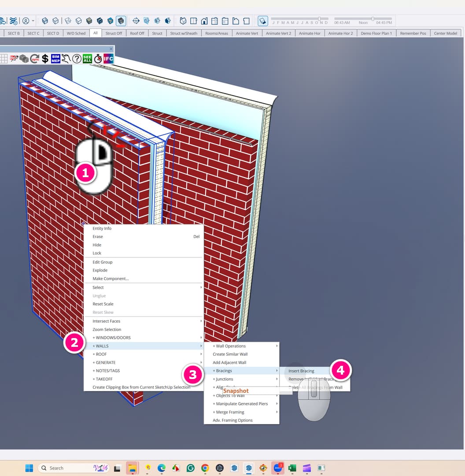This screenshot has width=465, height=476.
Task: Click the red sync arrow icon
Action: (x=35, y=58)
